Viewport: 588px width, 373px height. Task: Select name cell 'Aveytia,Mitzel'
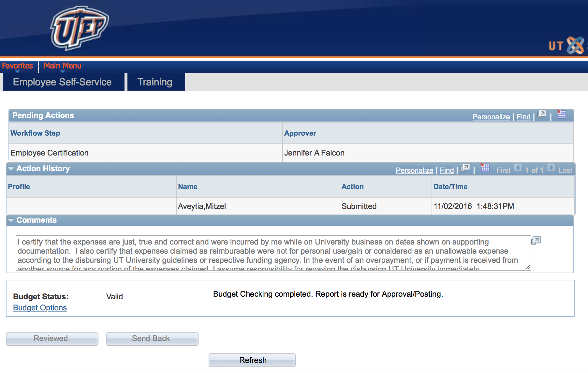point(258,206)
